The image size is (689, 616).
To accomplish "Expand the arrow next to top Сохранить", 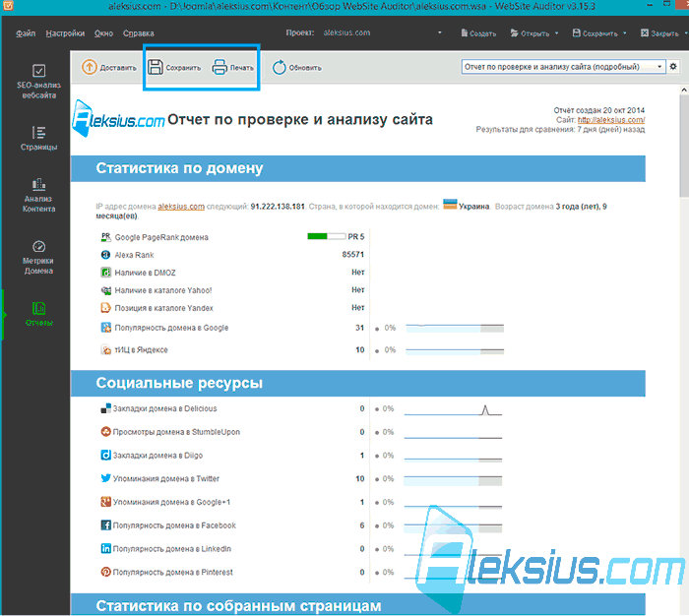I will (624, 33).
